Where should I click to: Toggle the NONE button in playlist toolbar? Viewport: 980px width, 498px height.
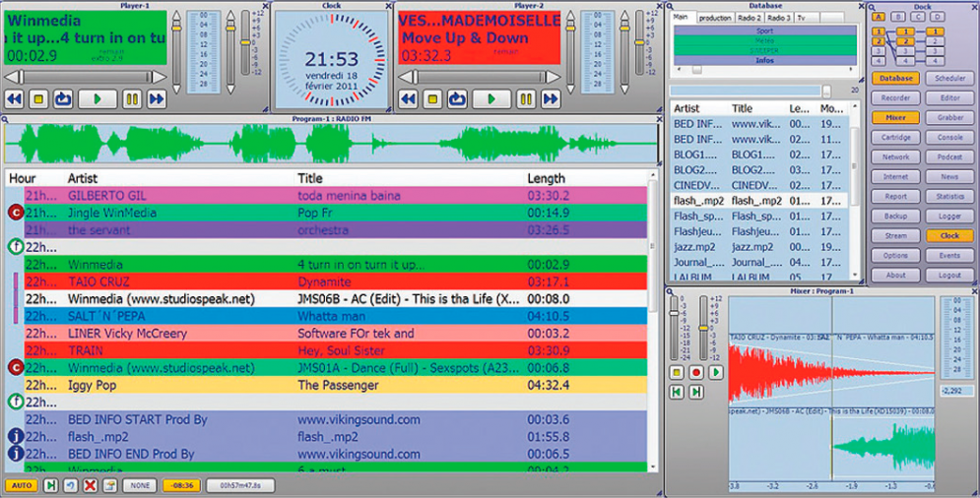140,485
